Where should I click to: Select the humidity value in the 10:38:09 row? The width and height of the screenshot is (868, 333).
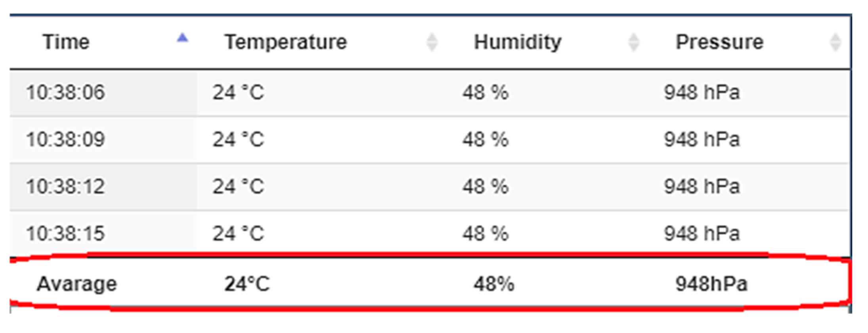click(485, 139)
